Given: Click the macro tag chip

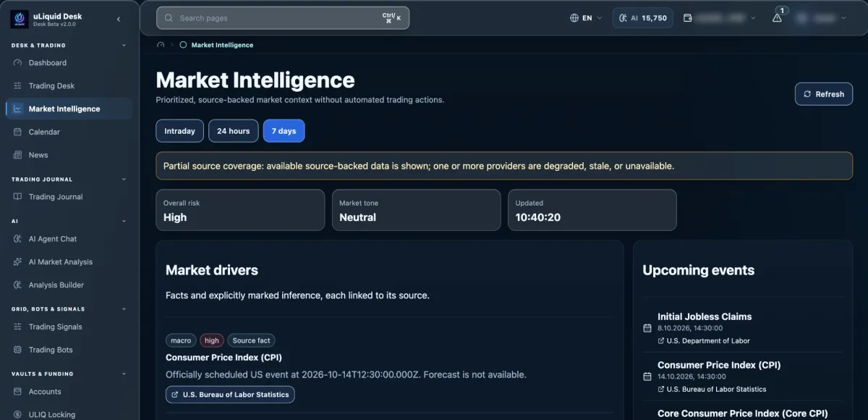Looking at the screenshot, I should (x=181, y=340).
